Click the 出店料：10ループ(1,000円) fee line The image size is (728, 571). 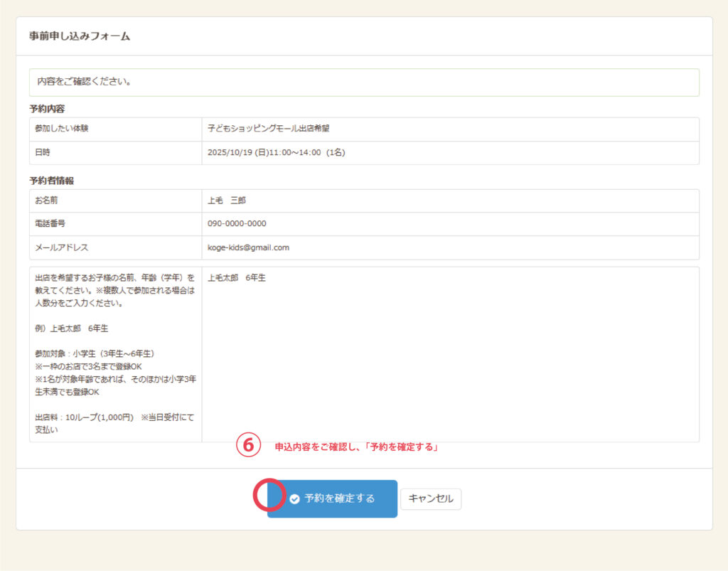[x=114, y=423]
